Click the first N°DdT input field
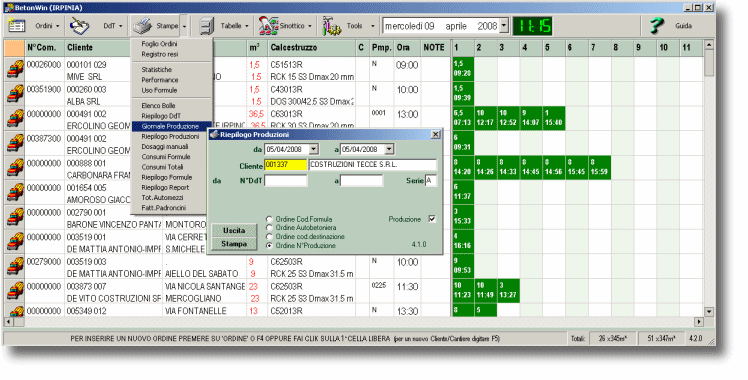The height and width of the screenshot is (380, 748). [x=285, y=181]
